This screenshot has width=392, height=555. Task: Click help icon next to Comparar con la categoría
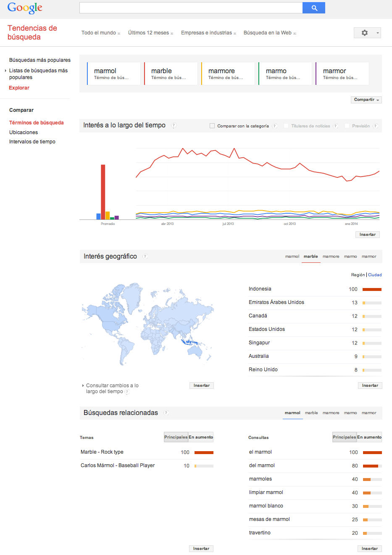click(274, 126)
